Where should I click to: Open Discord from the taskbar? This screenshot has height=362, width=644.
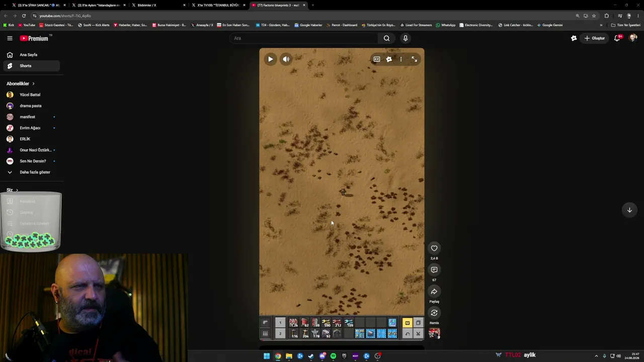[x=322, y=356]
